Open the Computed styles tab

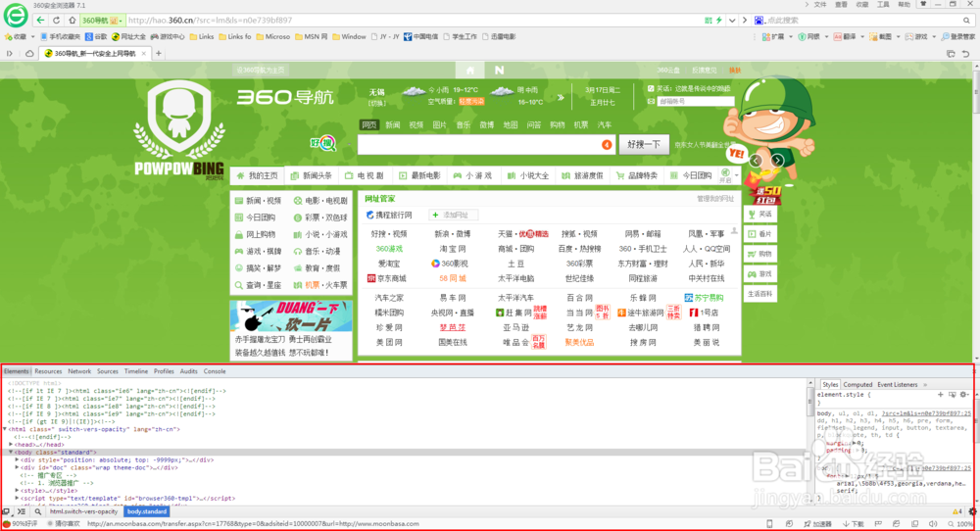[x=857, y=385]
